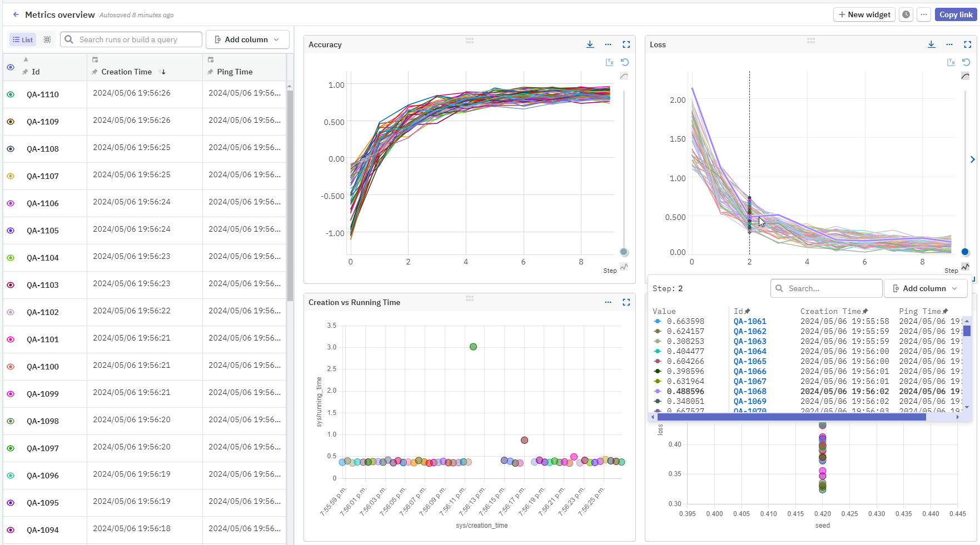Toggle visibility of run QA-1107 in charts

[x=10, y=176]
